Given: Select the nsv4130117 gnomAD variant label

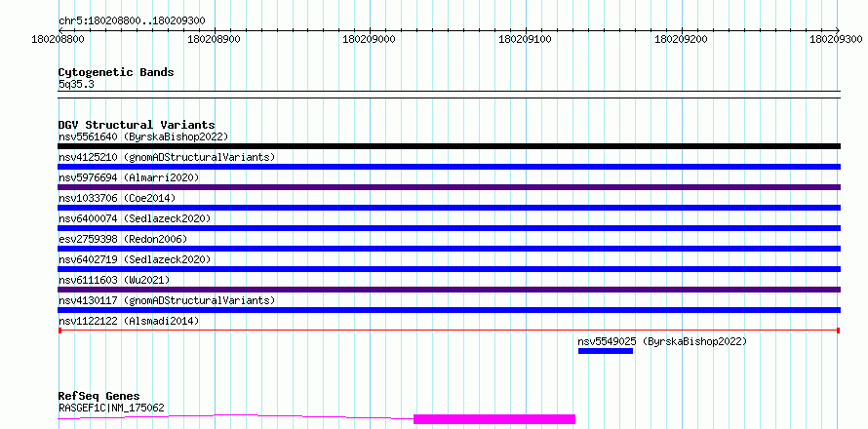Looking at the screenshot, I should click(167, 300).
